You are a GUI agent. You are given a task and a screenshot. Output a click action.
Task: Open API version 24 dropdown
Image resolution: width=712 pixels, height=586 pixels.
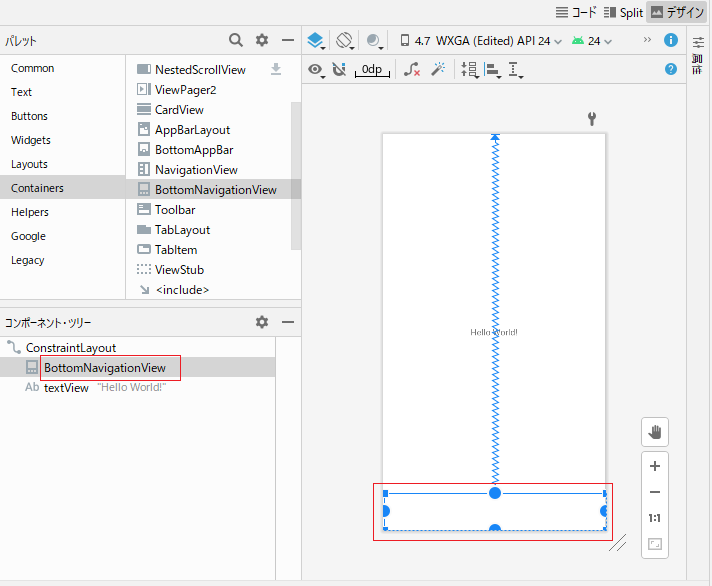(x=592, y=41)
